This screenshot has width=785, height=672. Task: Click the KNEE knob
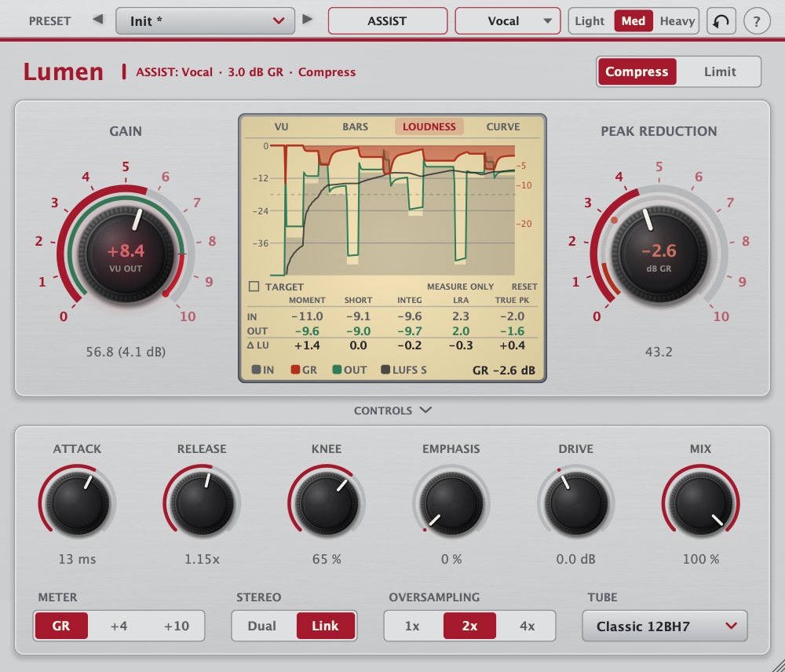coord(327,502)
